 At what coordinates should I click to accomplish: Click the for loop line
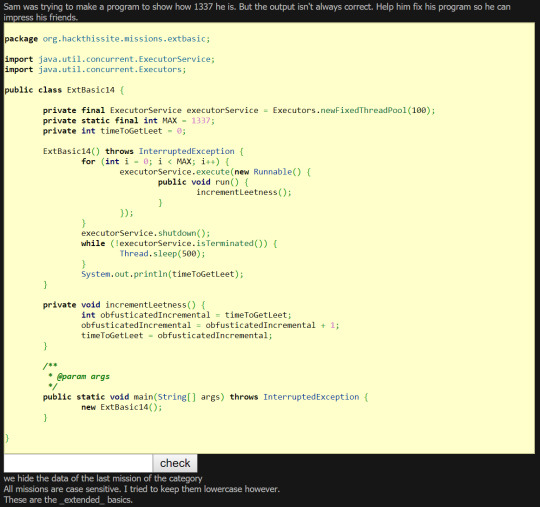pos(155,162)
